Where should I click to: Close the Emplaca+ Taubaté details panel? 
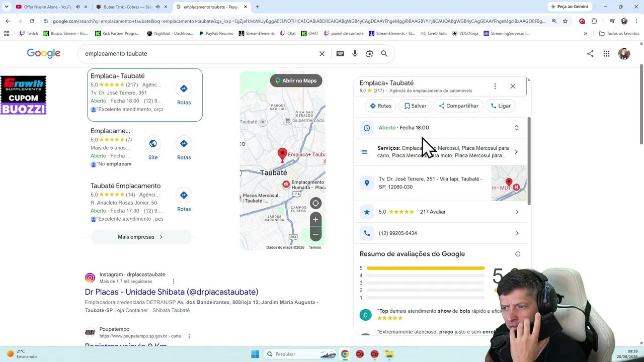pos(513,86)
